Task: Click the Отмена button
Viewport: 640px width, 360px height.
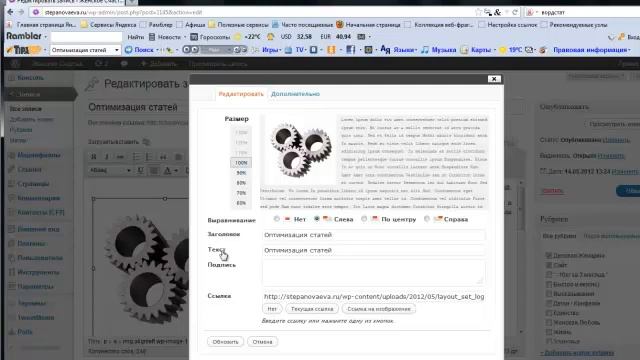Action: pos(262,342)
